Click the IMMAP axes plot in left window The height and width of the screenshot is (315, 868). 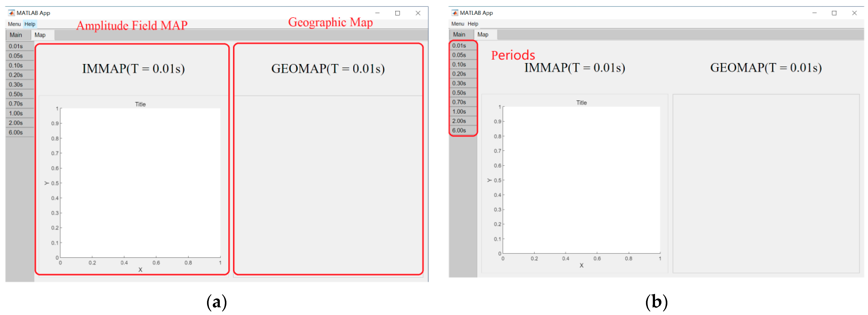140,183
